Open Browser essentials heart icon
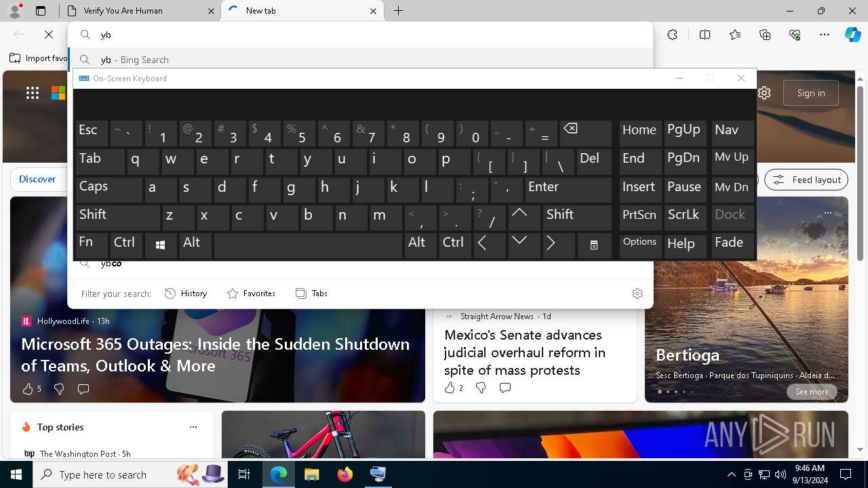The height and width of the screenshot is (488, 868). click(795, 35)
